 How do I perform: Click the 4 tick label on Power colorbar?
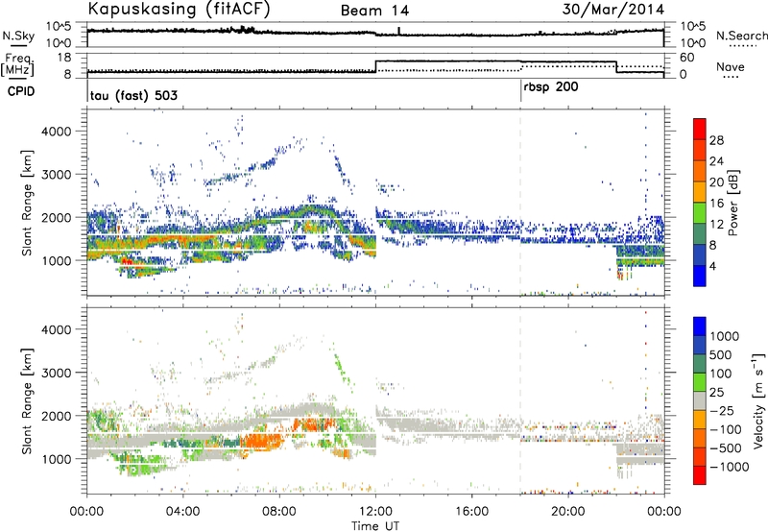click(712, 266)
